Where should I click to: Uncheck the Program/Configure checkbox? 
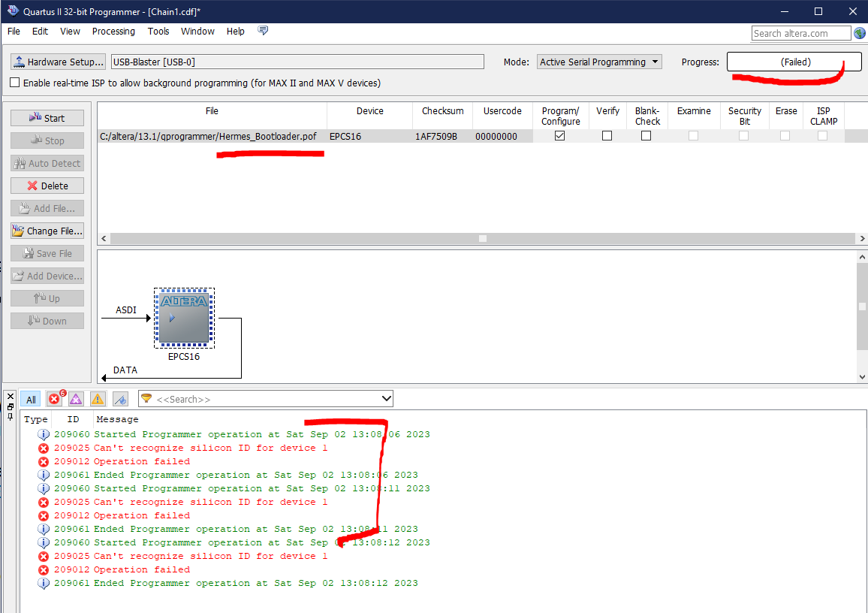pos(559,136)
